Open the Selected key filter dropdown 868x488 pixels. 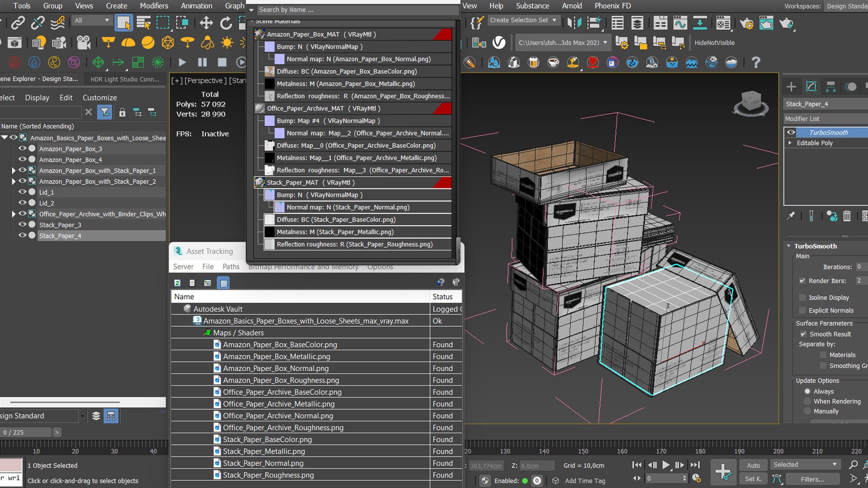pos(805,465)
